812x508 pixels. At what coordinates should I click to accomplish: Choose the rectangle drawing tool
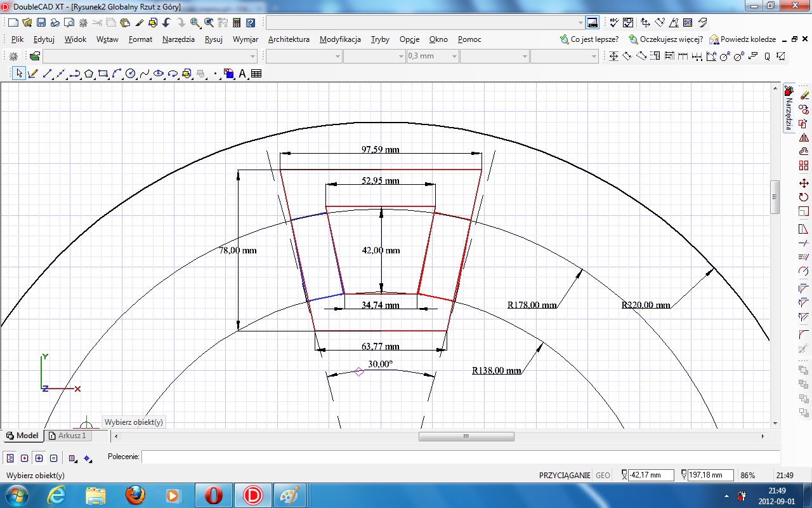point(103,74)
